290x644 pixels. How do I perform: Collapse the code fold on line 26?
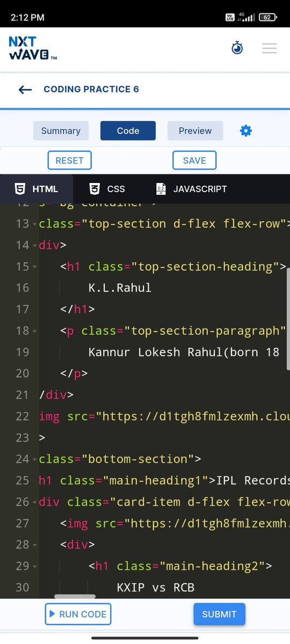pyautogui.click(x=35, y=502)
